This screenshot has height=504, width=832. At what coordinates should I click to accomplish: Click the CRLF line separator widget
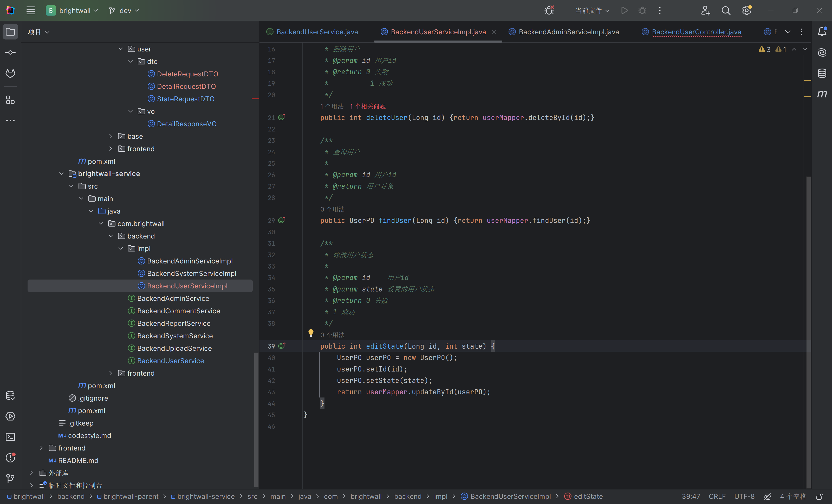point(717,496)
